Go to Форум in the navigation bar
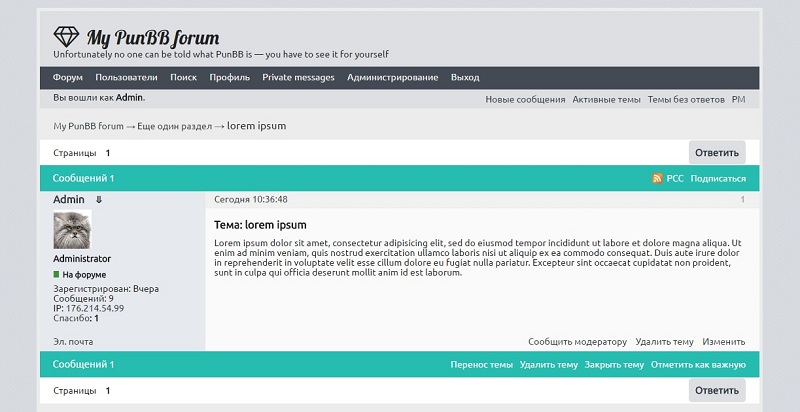The width and height of the screenshot is (800, 412). pyautogui.click(x=68, y=78)
